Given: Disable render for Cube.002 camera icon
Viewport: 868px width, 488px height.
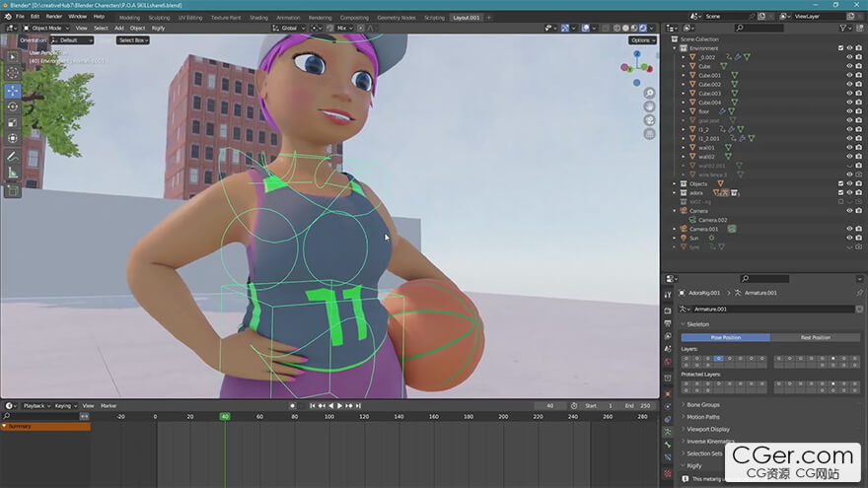Looking at the screenshot, I should (x=858, y=84).
